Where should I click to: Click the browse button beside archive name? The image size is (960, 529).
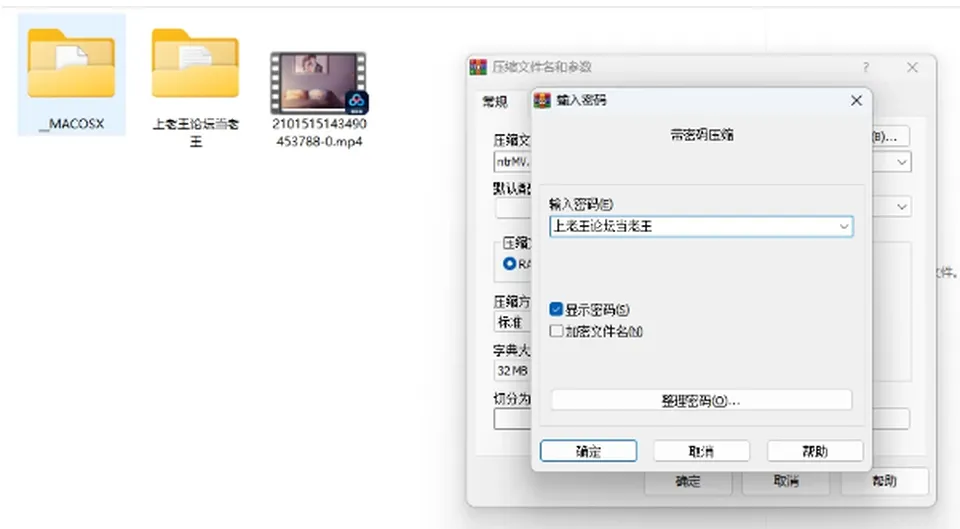click(891, 137)
